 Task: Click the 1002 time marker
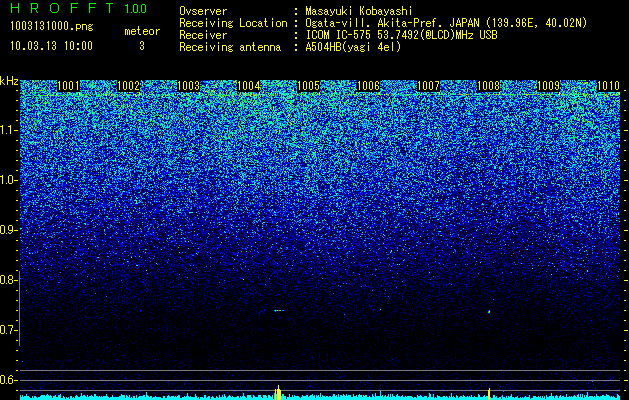[x=128, y=86]
